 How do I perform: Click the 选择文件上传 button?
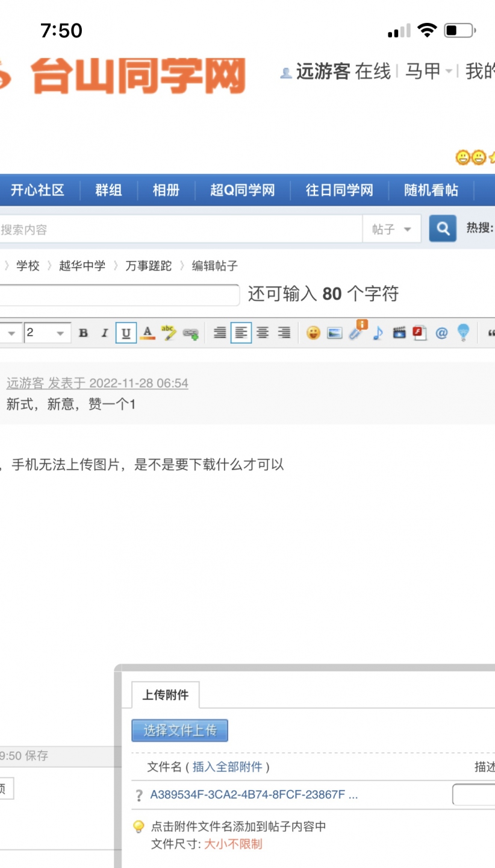179,731
